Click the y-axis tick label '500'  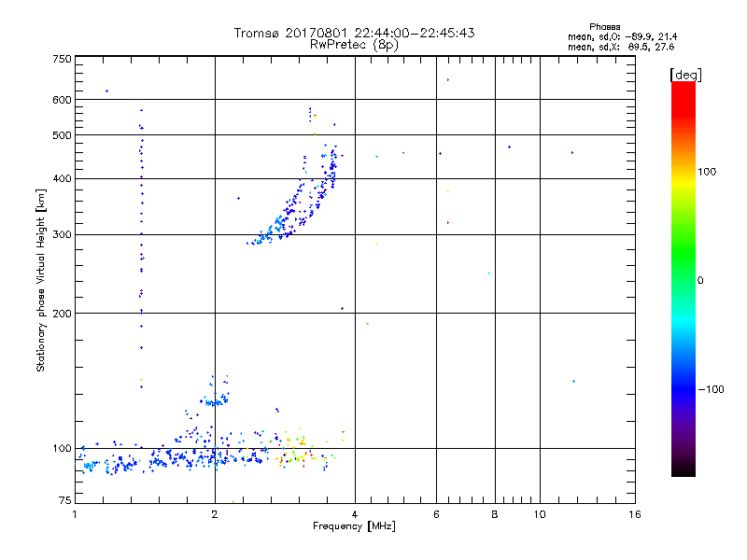[62, 135]
